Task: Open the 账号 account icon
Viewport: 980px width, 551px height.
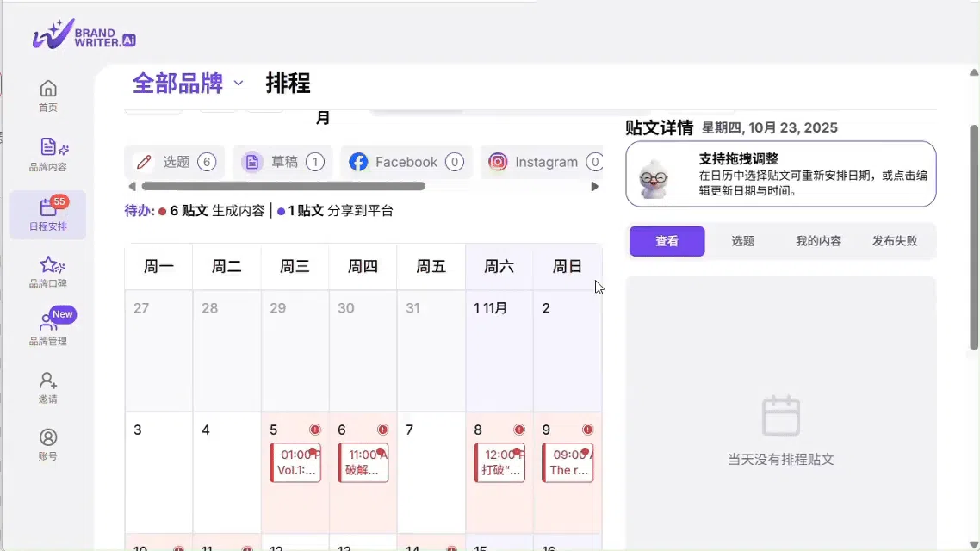Action: [48, 443]
